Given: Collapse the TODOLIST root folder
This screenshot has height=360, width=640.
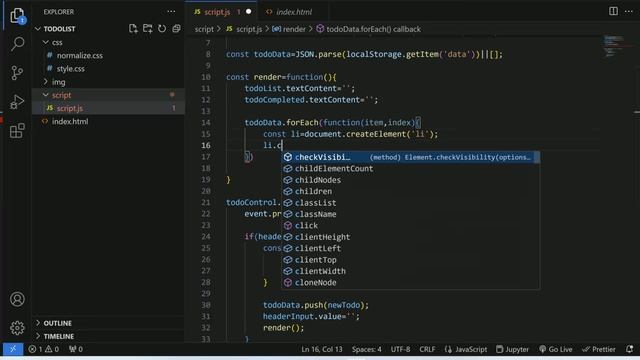Looking at the screenshot, I should (38, 29).
